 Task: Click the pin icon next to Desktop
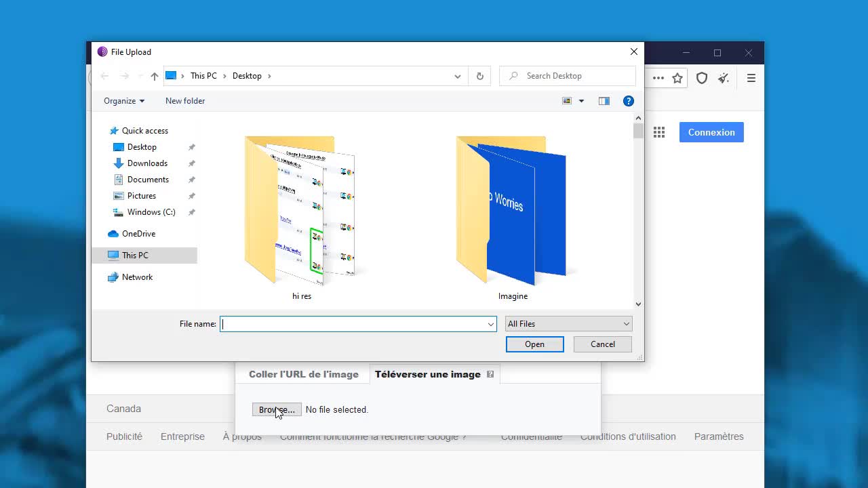pos(191,147)
